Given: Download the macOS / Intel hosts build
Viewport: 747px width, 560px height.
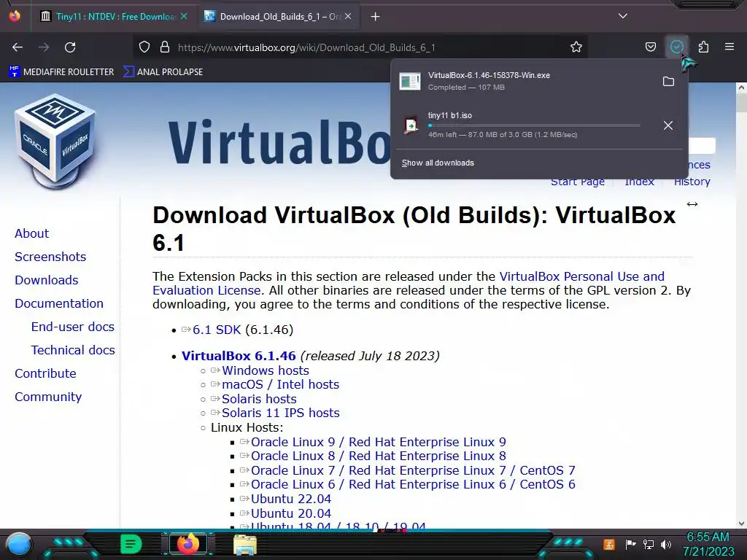Looking at the screenshot, I should tap(281, 385).
